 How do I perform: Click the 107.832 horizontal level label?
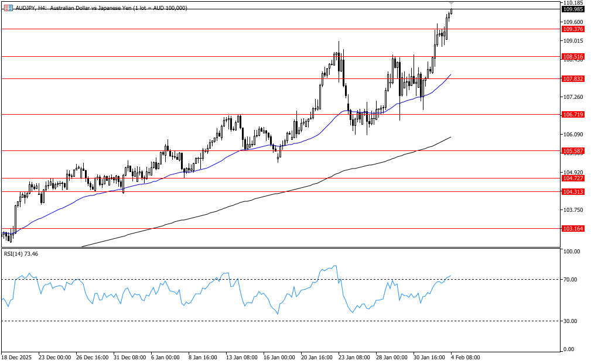pos(572,78)
